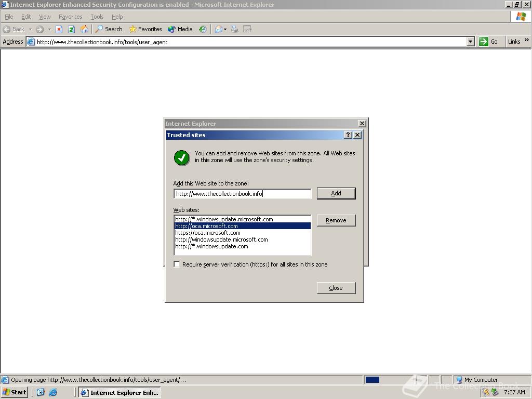Click the 7:27 AM taskbar clock
This screenshot has height=399, width=532.
click(x=514, y=392)
